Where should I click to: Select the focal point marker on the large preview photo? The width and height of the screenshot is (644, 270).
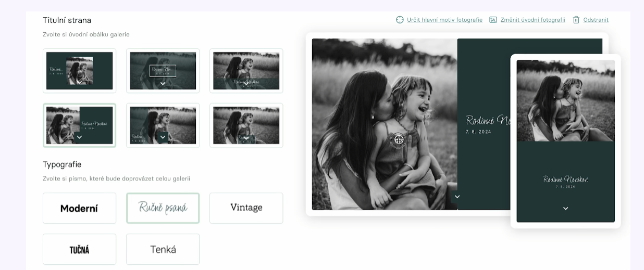[398, 139]
